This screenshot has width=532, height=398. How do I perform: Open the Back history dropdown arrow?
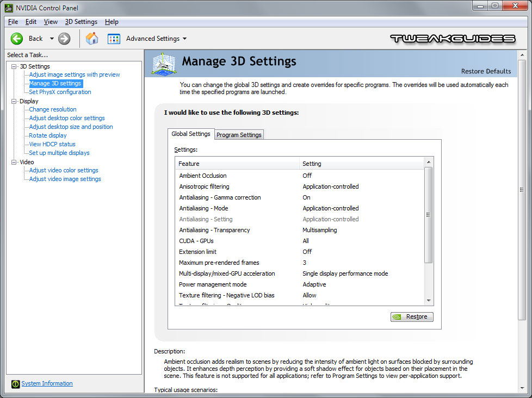[x=52, y=39]
